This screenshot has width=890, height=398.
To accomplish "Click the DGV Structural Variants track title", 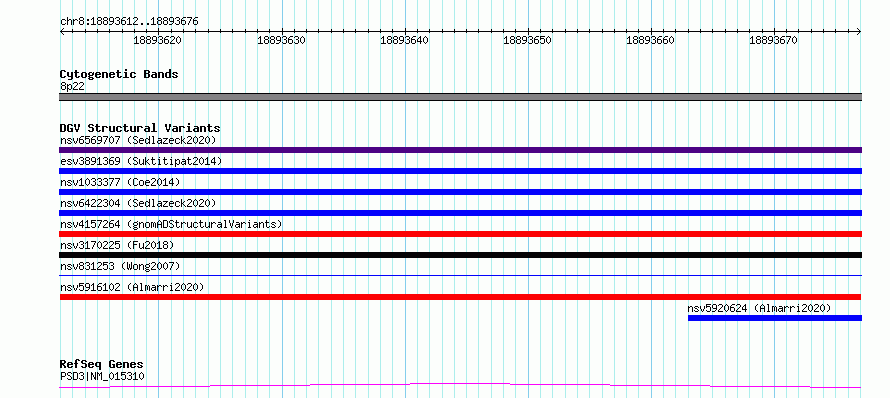I will (140, 128).
